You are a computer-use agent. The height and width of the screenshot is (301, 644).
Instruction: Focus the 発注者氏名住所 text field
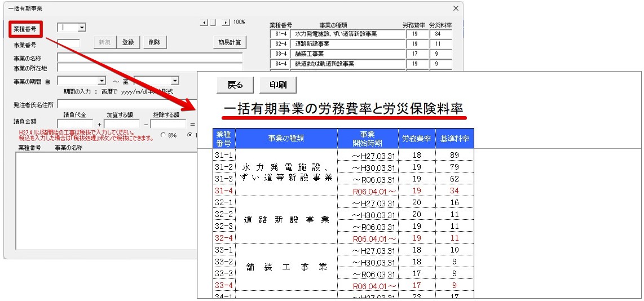pyautogui.click(x=127, y=104)
